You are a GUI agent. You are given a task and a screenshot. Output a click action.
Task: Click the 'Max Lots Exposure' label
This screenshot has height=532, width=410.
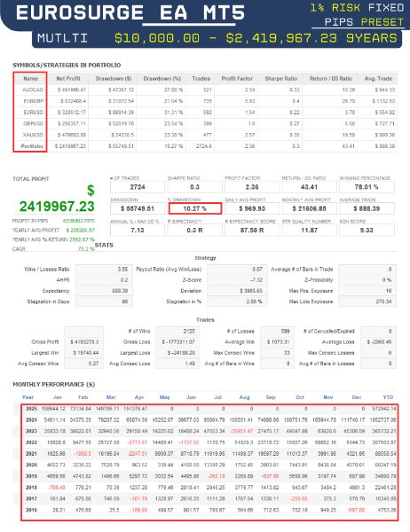(311, 301)
